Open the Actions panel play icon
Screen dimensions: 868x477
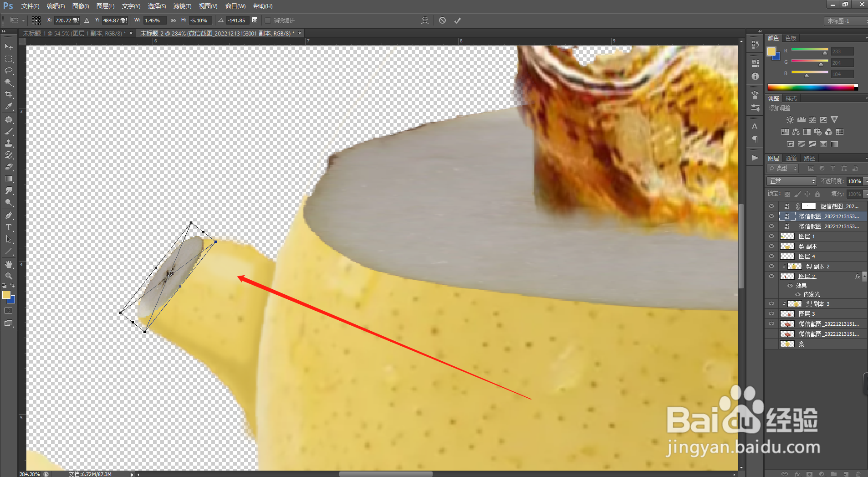[755, 158]
